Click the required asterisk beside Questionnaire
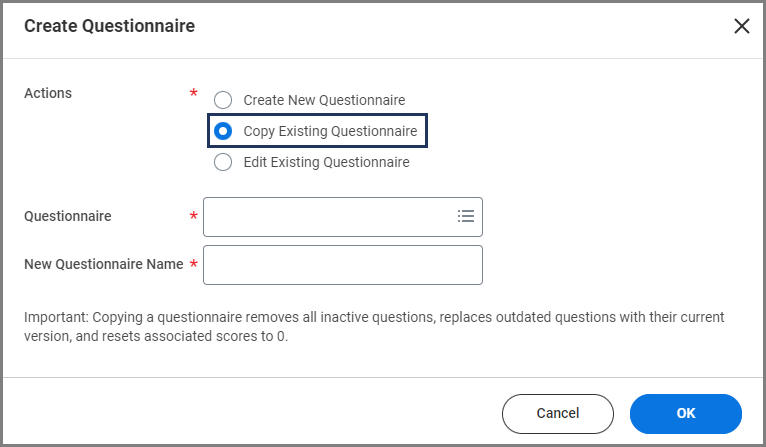 (193, 217)
